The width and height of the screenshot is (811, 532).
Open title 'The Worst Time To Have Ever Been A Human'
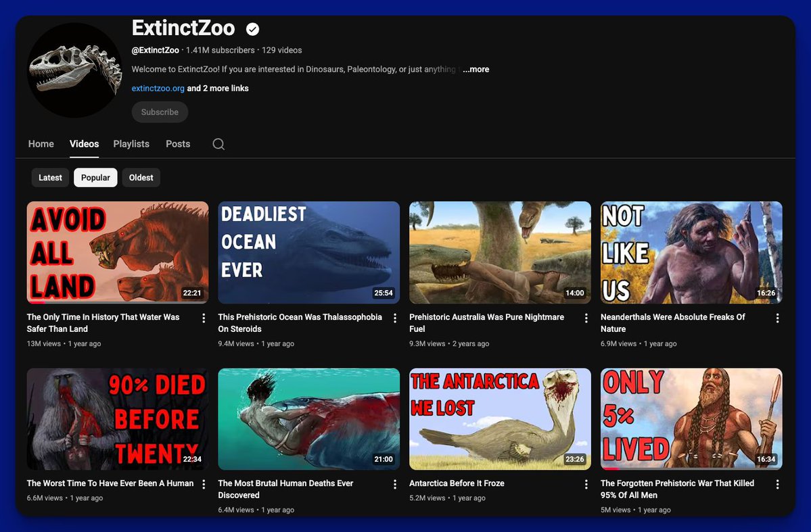pos(110,483)
